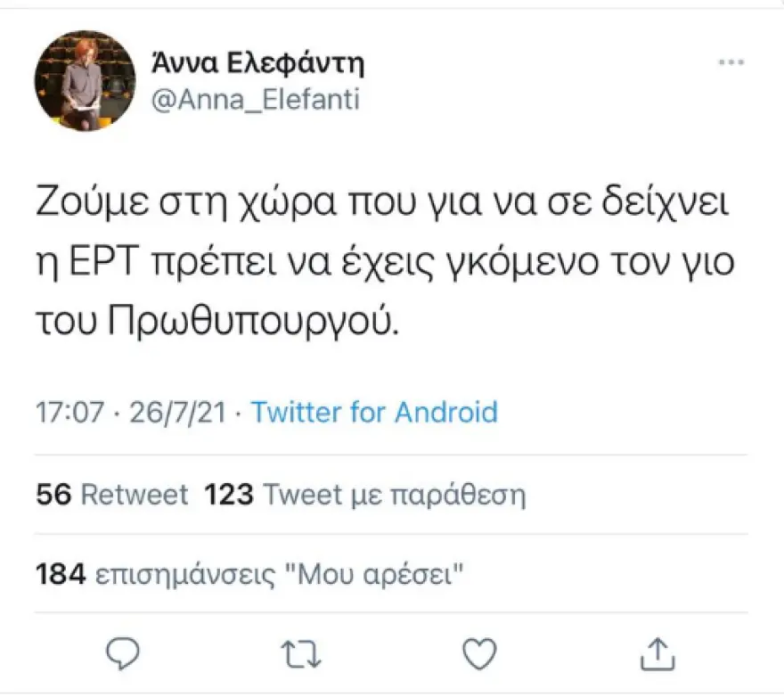This screenshot has width=784, height=697.
Task: Click the bold 123 quote count number
Action: pyautogui.click(x=229, y=494)
